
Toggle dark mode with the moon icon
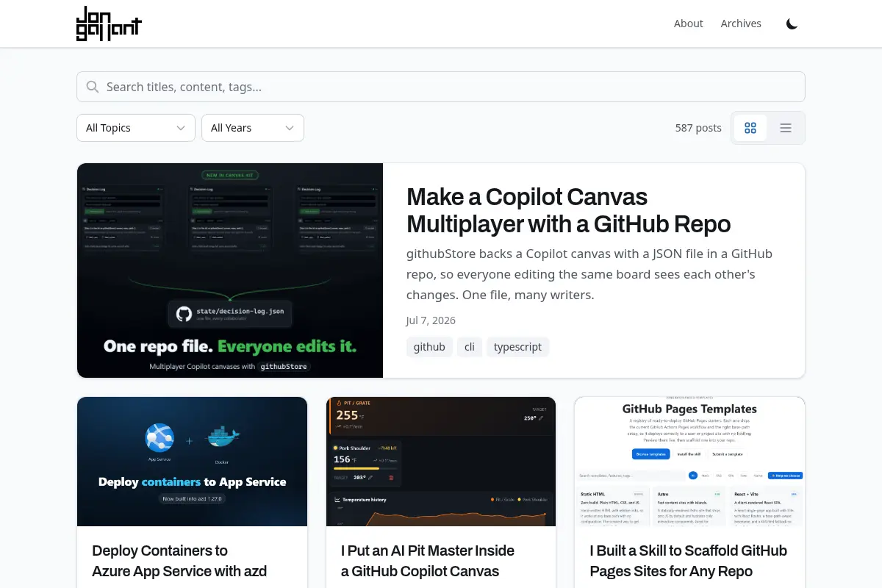click(x=792, y=24)
